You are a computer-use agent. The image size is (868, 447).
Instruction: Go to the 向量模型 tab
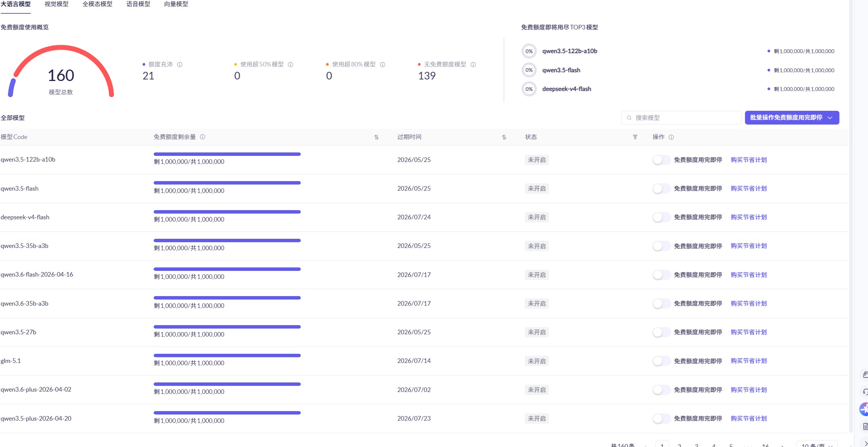click(x=176, y=4)
